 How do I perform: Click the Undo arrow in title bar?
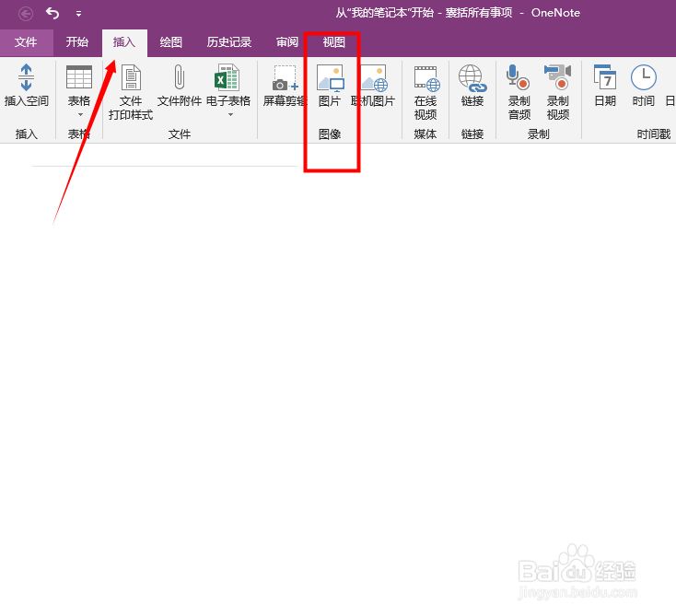point(52,14)
